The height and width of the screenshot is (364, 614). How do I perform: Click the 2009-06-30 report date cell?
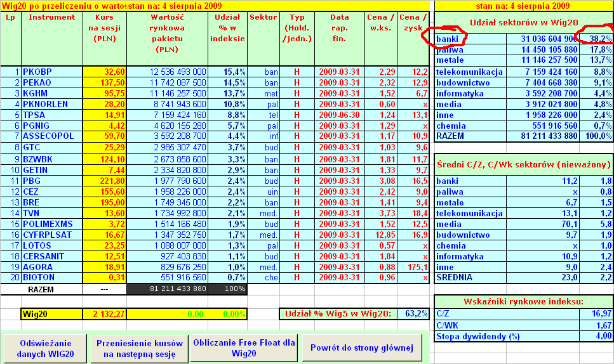(x=340, y=115)
